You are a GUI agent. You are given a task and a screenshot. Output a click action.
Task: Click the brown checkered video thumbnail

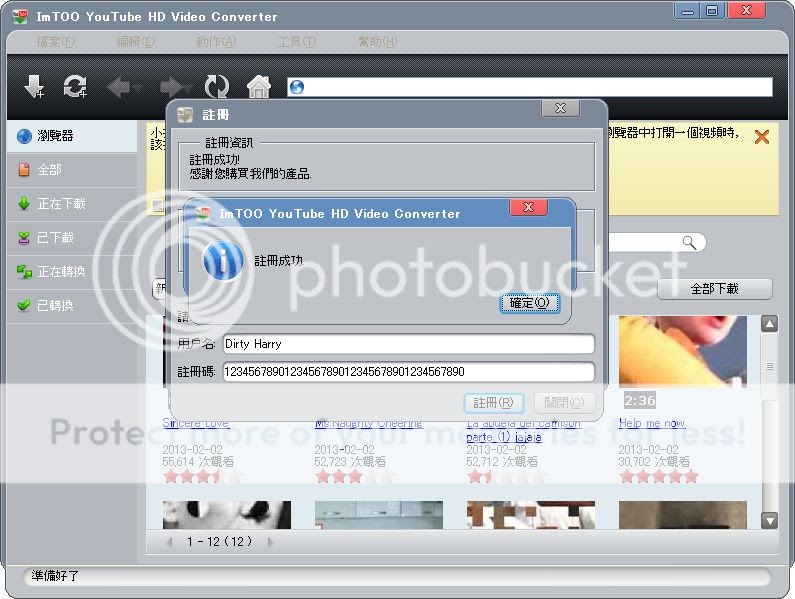pos(531,515)
